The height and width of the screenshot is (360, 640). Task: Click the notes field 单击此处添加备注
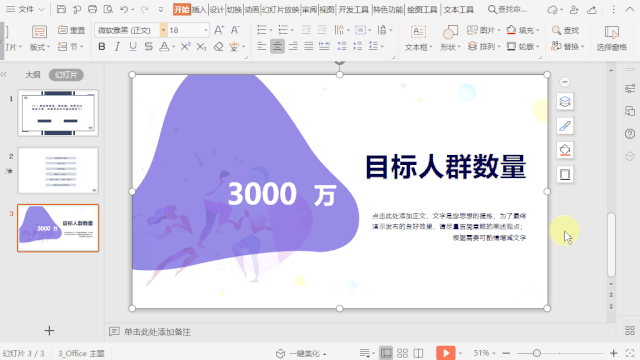click(x=157, y=332)
